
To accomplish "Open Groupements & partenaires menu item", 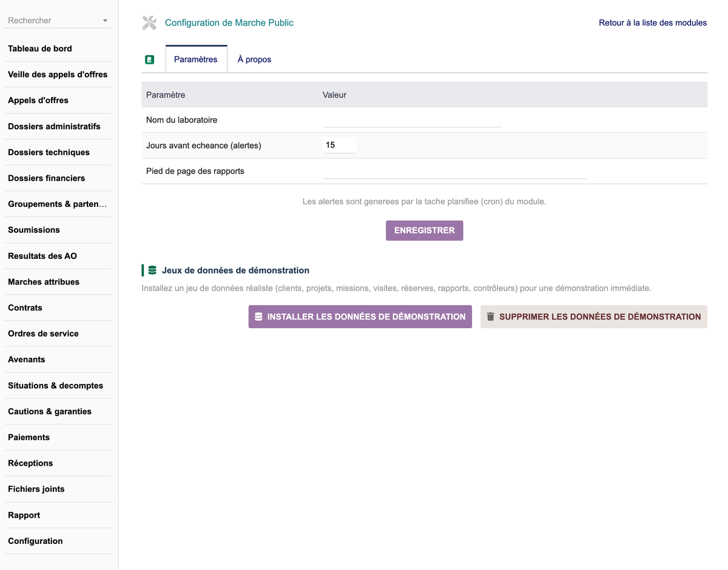I will pos(58,204).
